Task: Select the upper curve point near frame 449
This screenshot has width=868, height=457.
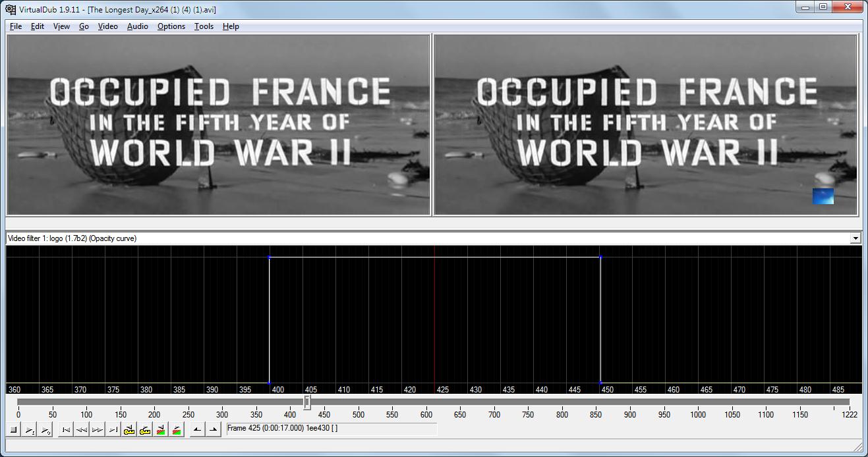Action: click(x=600, y=257)
